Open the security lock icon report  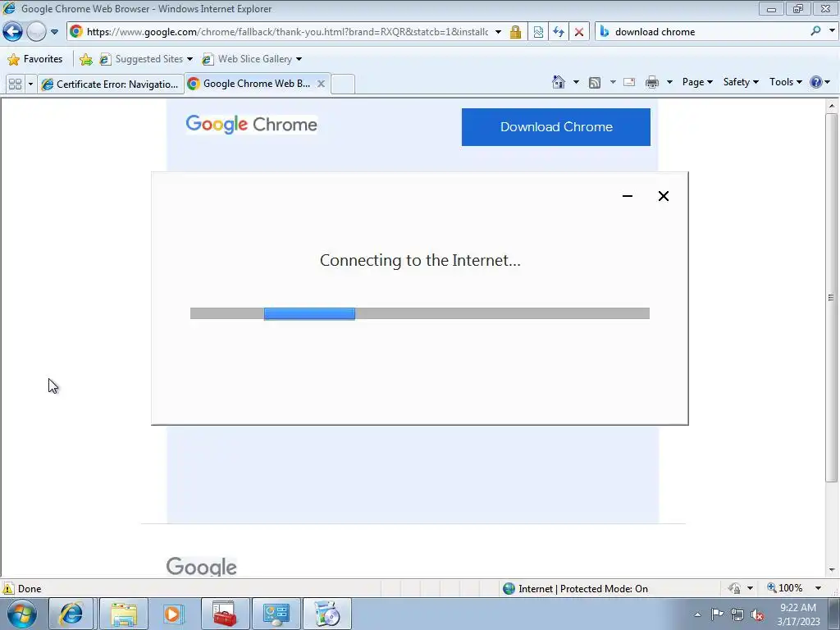515,32
